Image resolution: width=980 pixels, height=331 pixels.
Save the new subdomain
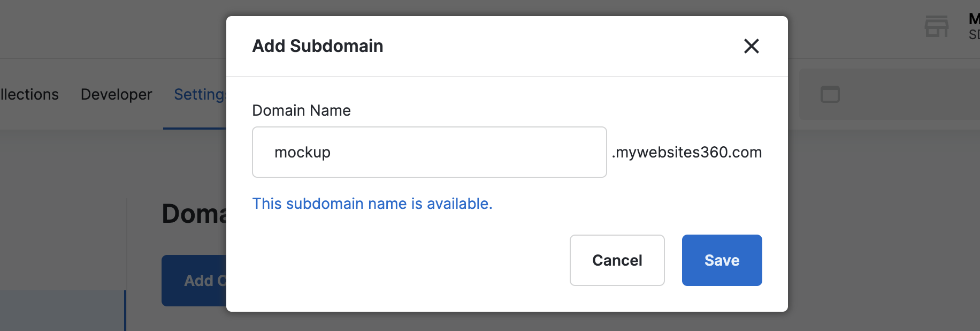pos(722,260)
